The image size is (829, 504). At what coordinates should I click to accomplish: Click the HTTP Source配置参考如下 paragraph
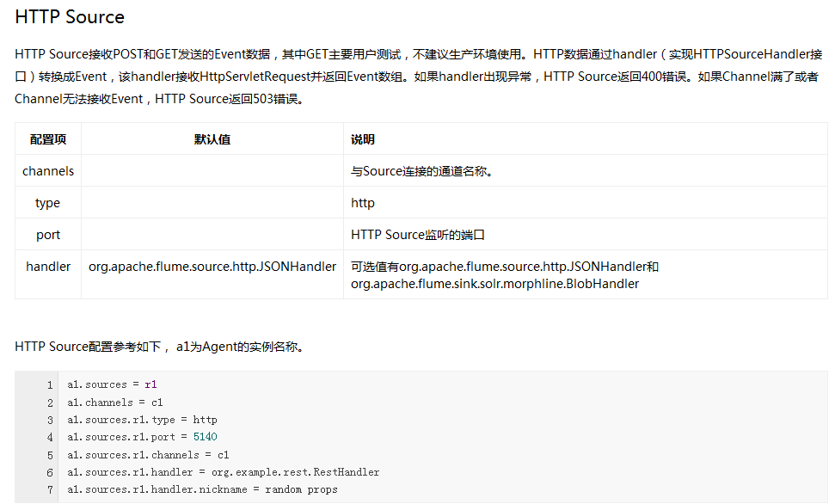[x=159, y=347]
